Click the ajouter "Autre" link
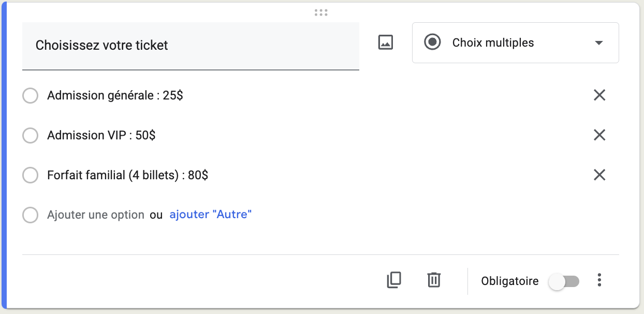 point(211,214)
